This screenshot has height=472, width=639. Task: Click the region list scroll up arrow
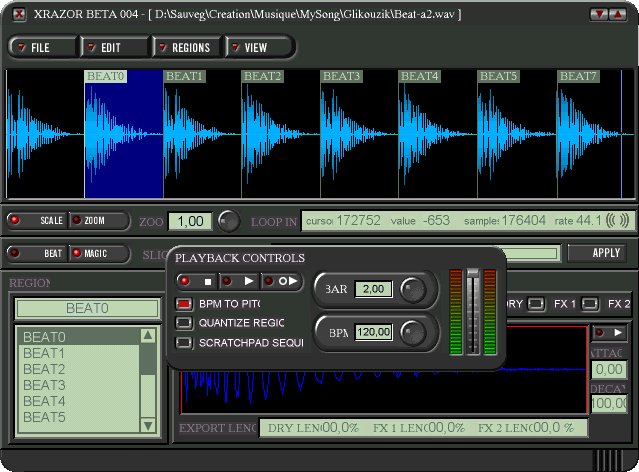[x=148, y=336]
